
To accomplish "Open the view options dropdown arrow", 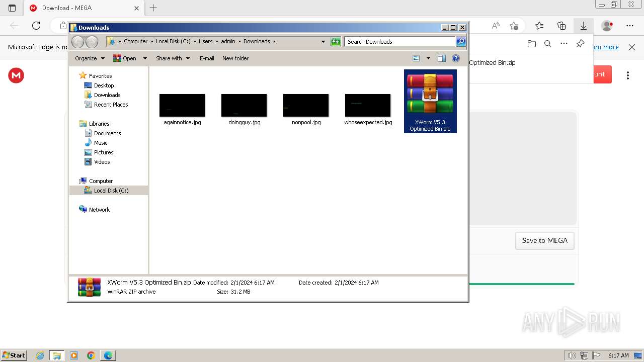I will (428, 58).
